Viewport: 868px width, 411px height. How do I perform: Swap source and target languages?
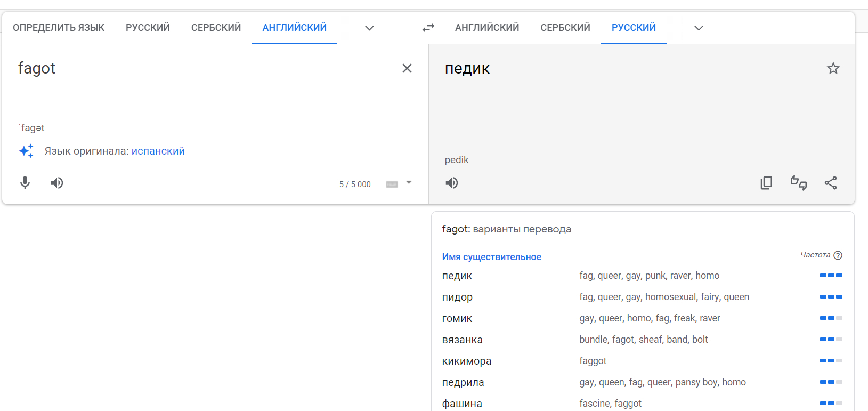tap(428, 28)
